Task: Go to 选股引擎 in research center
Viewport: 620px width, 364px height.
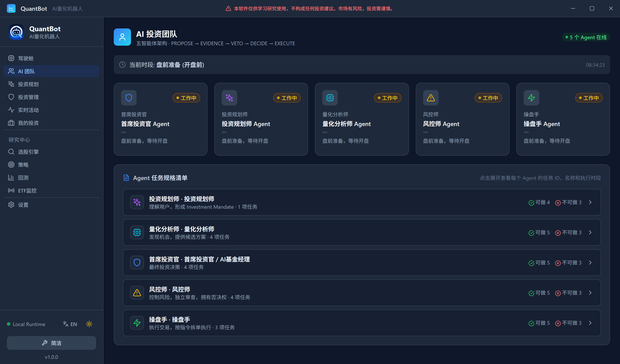Action: [51, 152]
